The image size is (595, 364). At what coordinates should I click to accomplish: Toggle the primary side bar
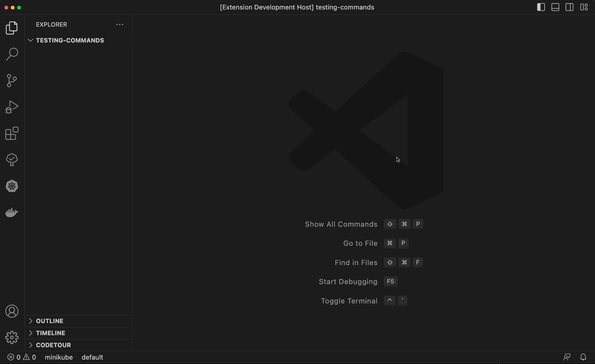(x=541, y=7)
